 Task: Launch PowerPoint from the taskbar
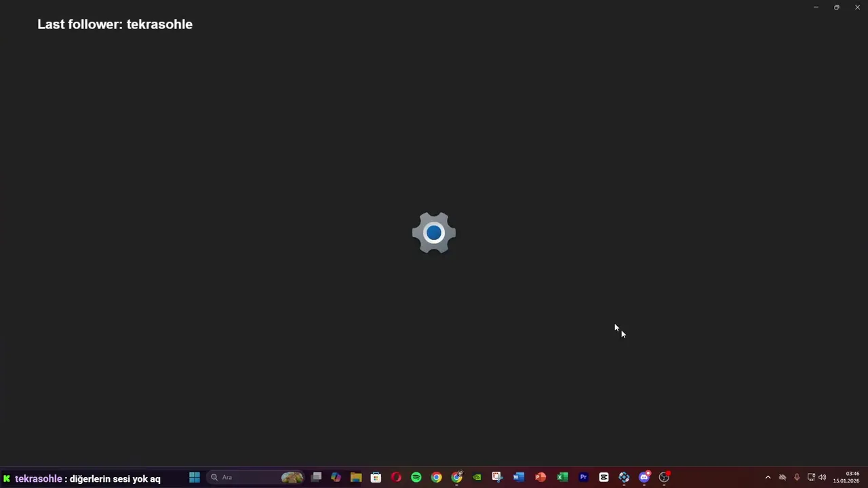[x=540, y=477]
